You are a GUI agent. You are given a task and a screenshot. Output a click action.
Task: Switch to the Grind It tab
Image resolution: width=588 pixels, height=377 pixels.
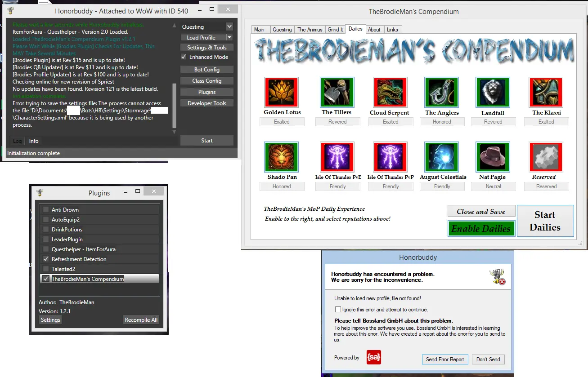(x=335, y=30)
